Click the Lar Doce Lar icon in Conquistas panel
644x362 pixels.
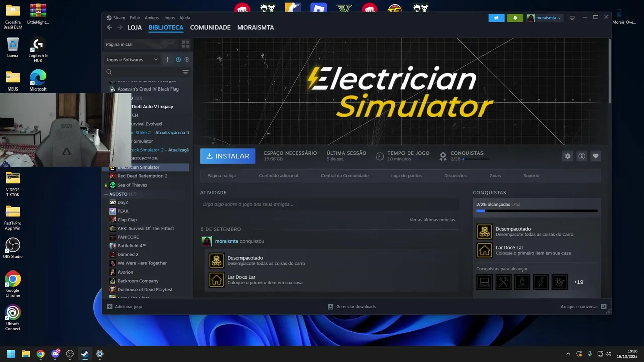tap(485, 250)
